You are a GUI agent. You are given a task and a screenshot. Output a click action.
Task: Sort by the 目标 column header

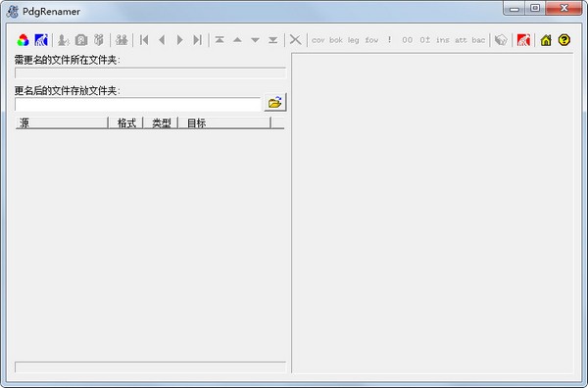click(224, 122)
